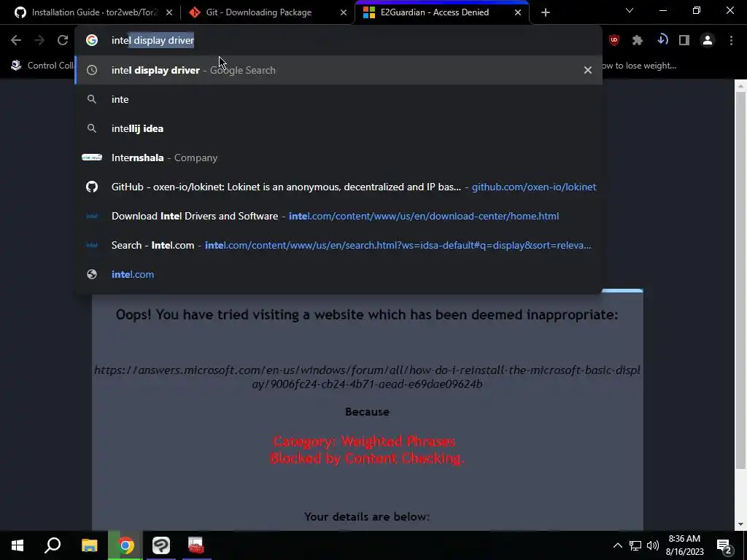The width and height of the screenshot is (747, 560).
Task: Close the Git Downloading Package tab
Action: click(344, 12)
